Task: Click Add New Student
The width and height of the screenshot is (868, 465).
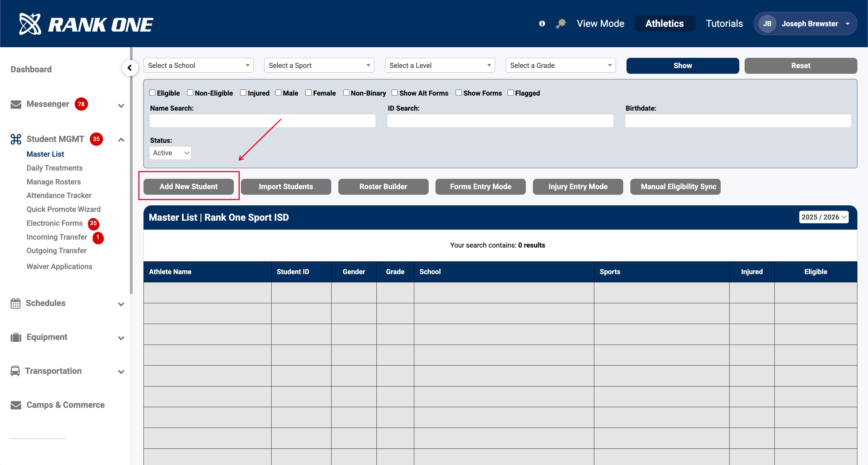Action: (188, 186)
